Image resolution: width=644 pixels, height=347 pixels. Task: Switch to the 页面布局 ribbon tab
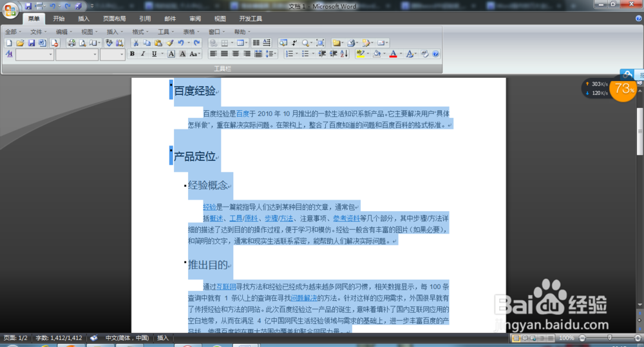pos(114,19)
